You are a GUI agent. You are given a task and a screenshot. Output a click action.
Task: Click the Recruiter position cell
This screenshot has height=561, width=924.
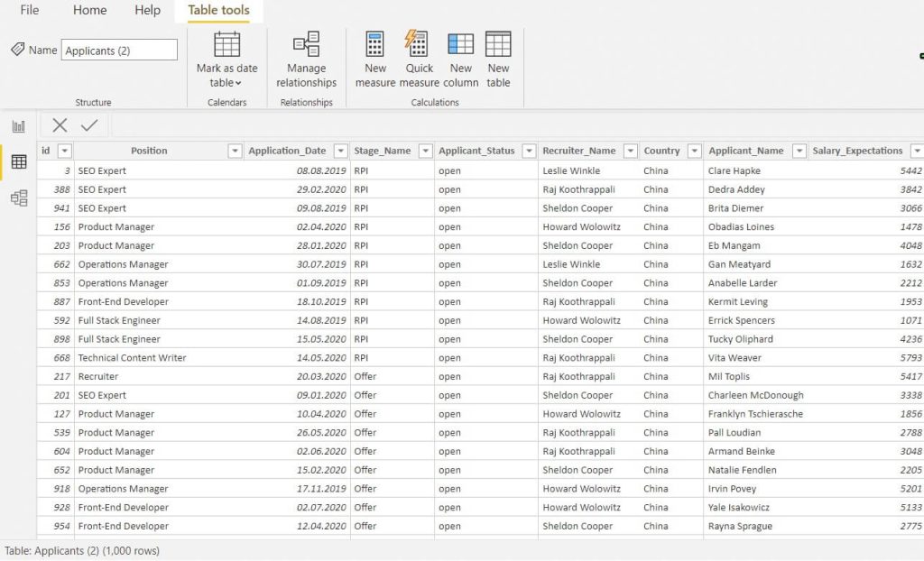pos(159,376)
